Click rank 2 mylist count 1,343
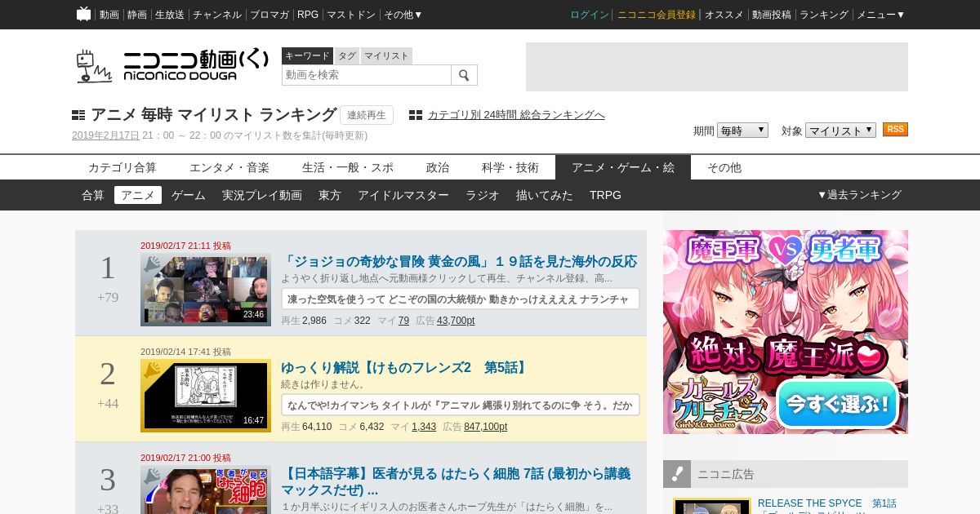 pos(424,427)
